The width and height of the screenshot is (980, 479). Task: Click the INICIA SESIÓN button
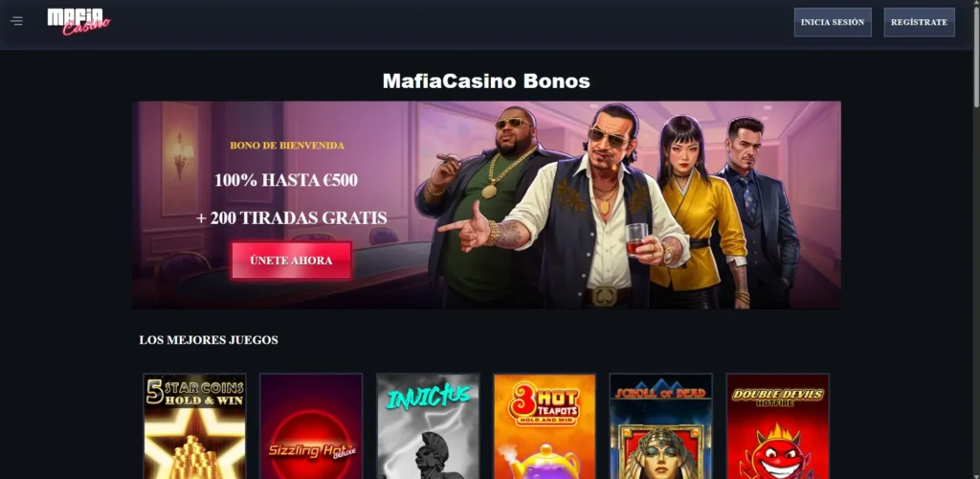tap(833, 22)
